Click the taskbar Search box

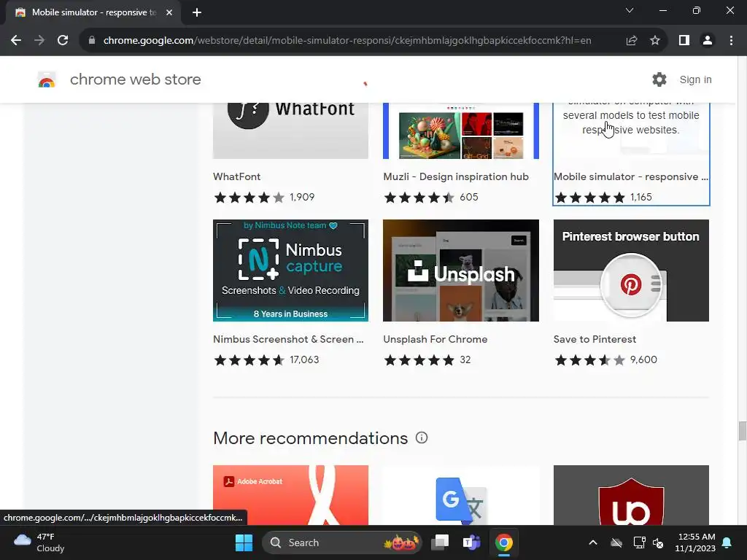(342, 542)
